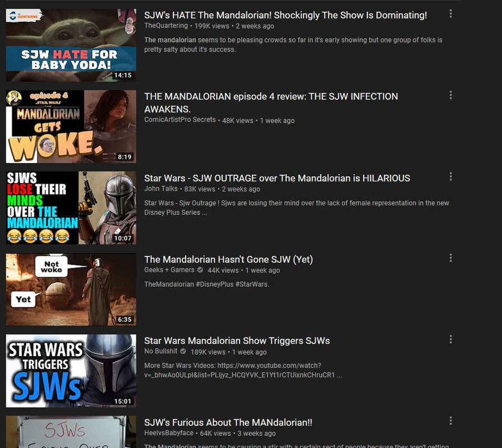
Task: Open options menu for TheQuartering video
Action: pos(451,13)
